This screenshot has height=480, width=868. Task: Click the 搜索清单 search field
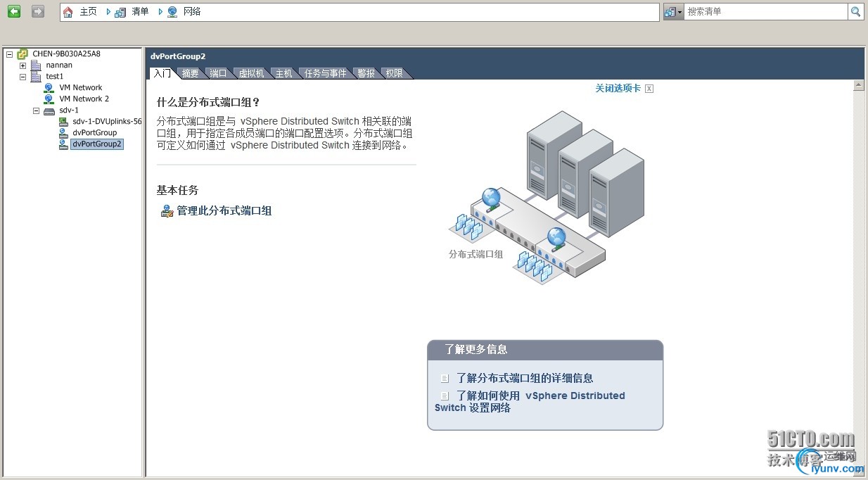click(765, 11)
